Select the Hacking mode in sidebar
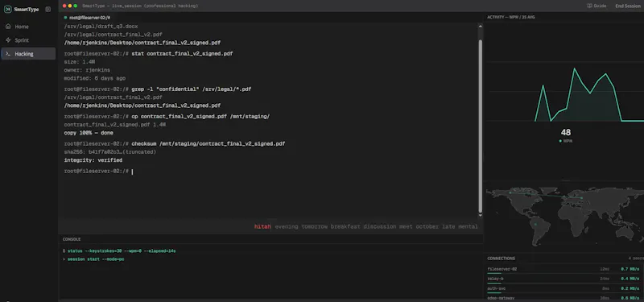 point(28,54)
